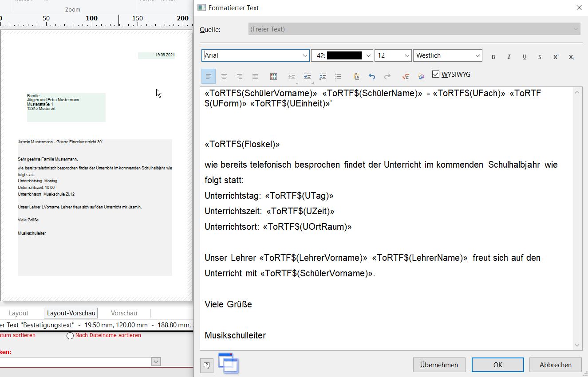Insert a table
Image resolution: width=588 pixels, height=377 pixels.
[x=274, y=77]
